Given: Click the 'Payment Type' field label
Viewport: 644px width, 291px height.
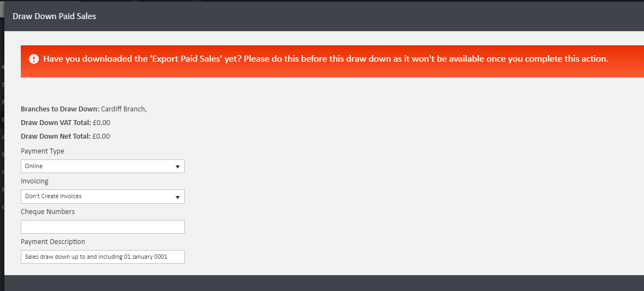Looking at the screenshot, I should coord(43,151).
